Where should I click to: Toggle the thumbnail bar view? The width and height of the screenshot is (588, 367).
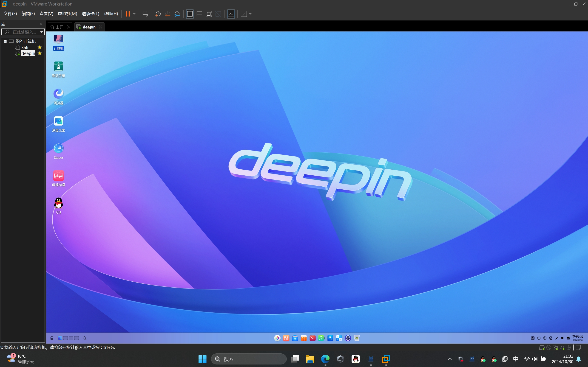(199, 14)
